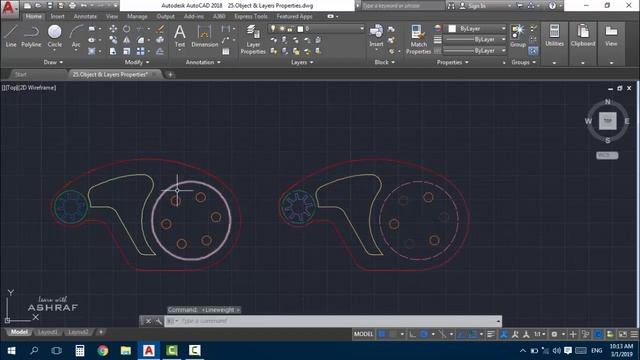Click the keyword search field in title bar
Viewport: 640px width, 360px height.
pyautogui.click(x=402, y=6)
